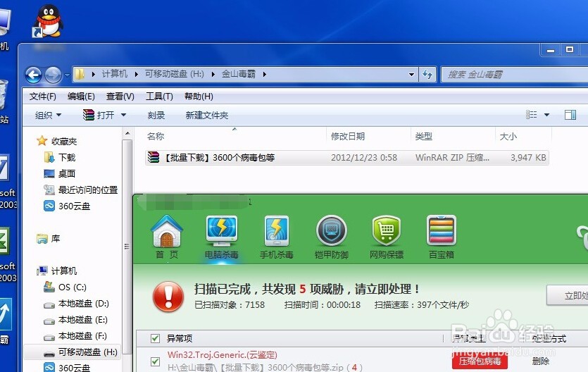Click the 3,947 KB size cell

(x=528, y=158)
